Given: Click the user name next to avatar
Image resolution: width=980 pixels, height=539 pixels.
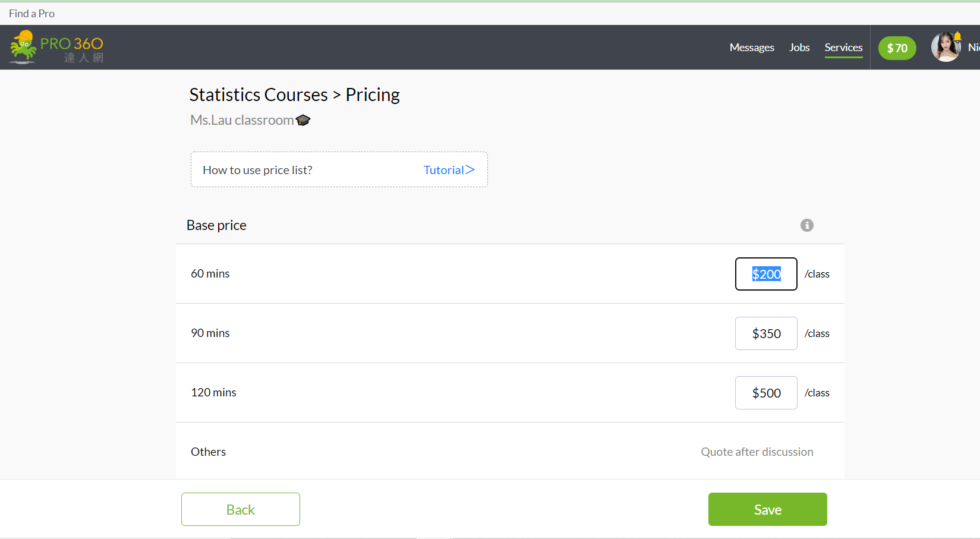Looking at the screenshot, I should 973,48.
